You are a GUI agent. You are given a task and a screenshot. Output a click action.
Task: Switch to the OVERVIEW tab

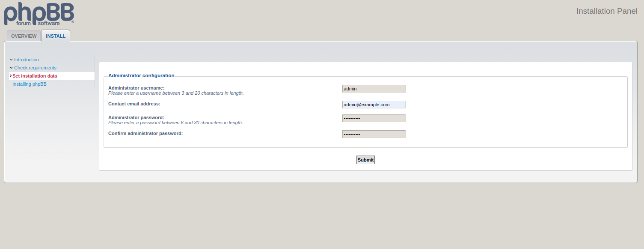click(24, 36)
